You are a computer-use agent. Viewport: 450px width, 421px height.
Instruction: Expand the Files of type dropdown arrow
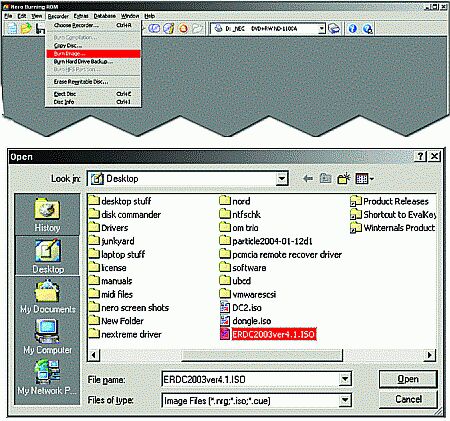point(345,400)
